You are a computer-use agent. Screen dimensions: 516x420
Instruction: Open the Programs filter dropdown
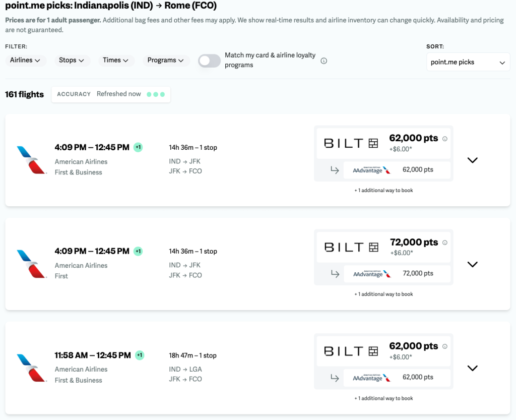click(x=166, y=60)
